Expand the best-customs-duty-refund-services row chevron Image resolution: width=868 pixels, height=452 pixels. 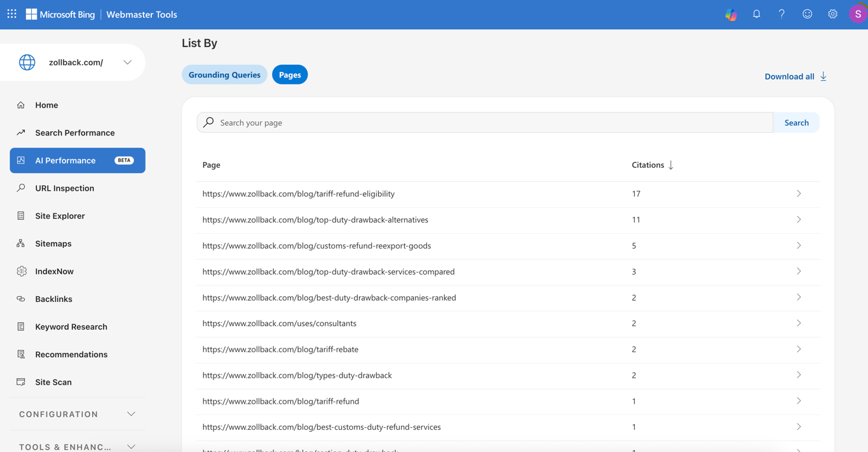coord(799,427)
